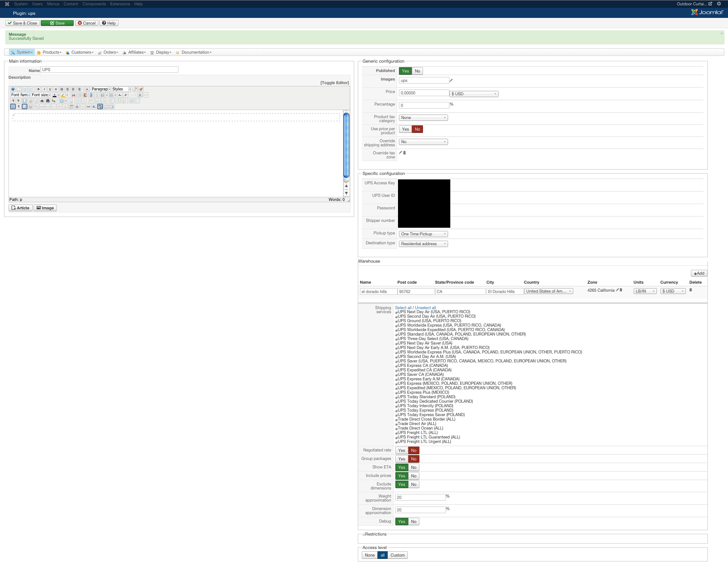Screen dimensions: 728x583
Task: Open the Font family dropdown
Action: click(x=20, y=95)
